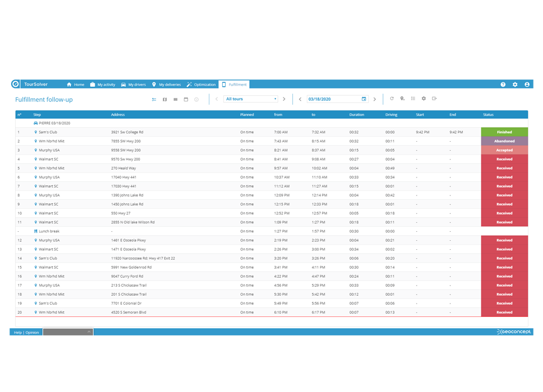Click the add location pin icon
The image size is (543, 392).
pyautogui.click(x=402, y=99)
